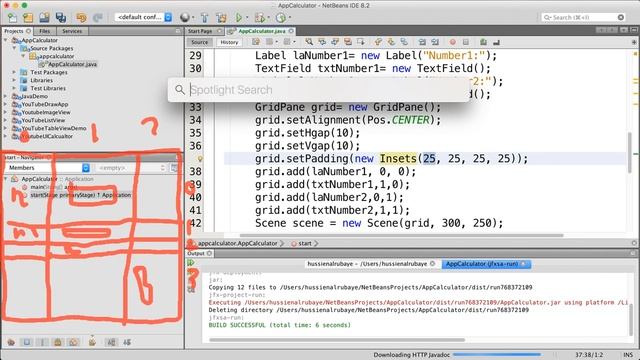640x360 pixels.
Task: Click the Undo toolbar icon
Action: tap(81, 18)
